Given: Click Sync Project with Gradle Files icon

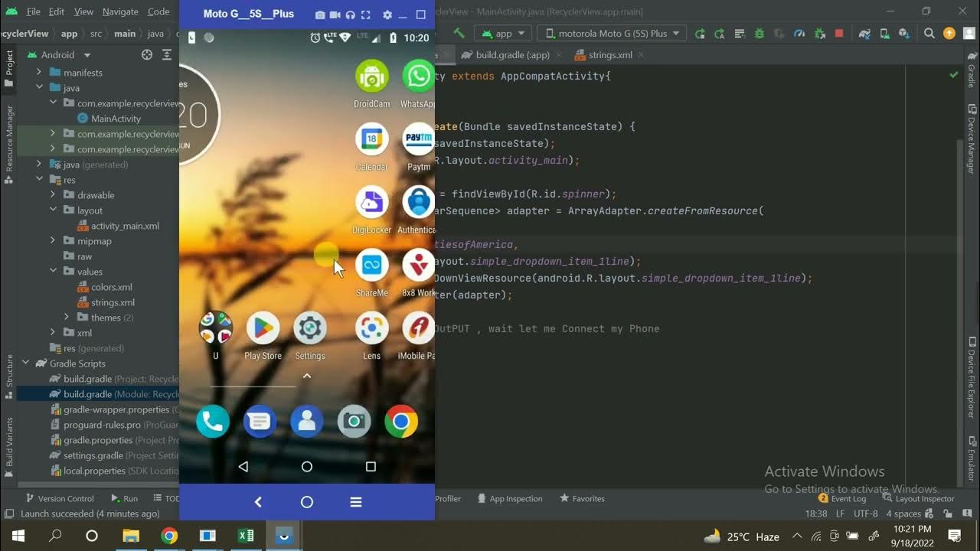Looking at the screenshot, I should pyautogui.click(x=864, y=34).
